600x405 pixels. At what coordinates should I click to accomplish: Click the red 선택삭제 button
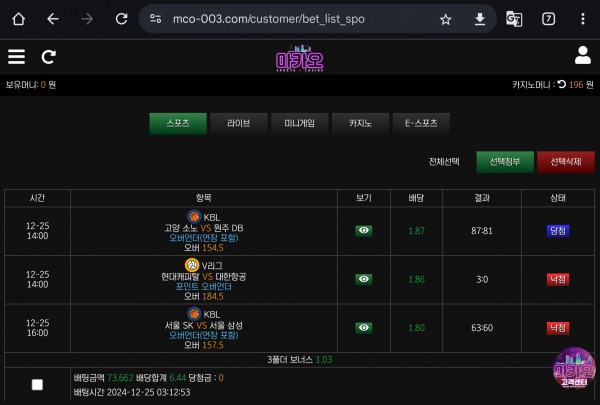click(x=566, y=162)
